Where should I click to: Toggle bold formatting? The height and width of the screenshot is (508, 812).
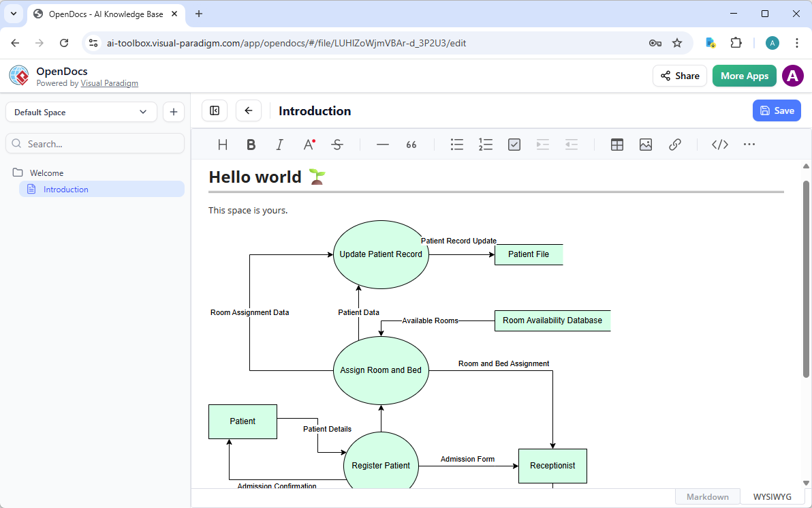251,144
